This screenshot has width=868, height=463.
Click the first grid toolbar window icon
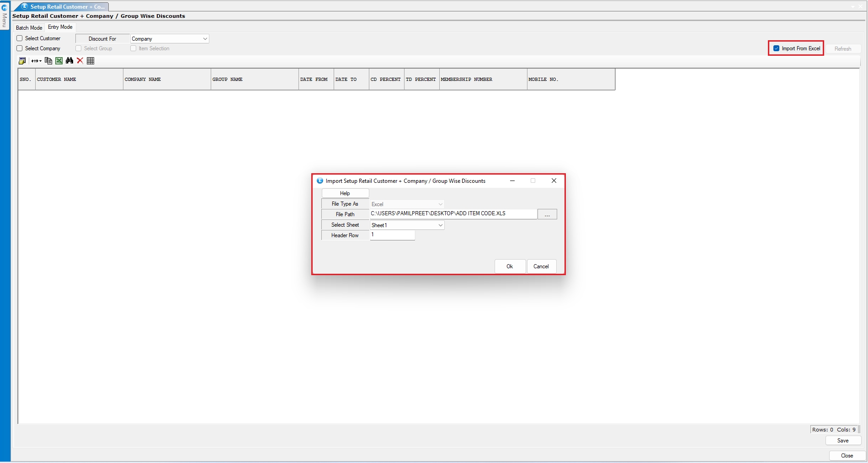tap(22, 61)
